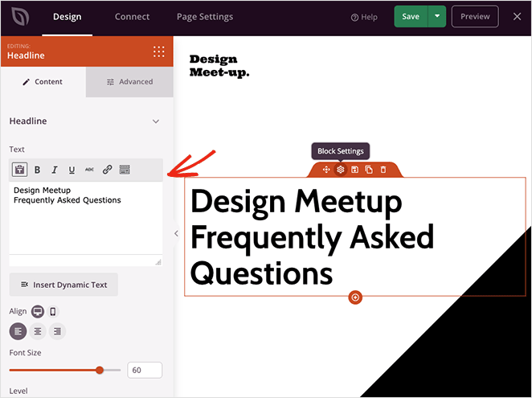532x398 pixels.
Task: Open Block Settings gear icon
Action: point(340,170)
